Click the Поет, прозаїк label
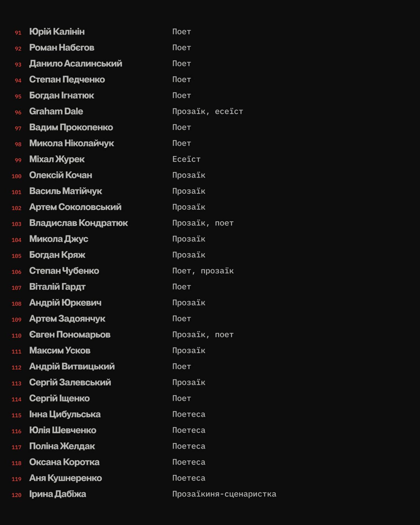Screen dimensions: 420x525 coord(203,271)
